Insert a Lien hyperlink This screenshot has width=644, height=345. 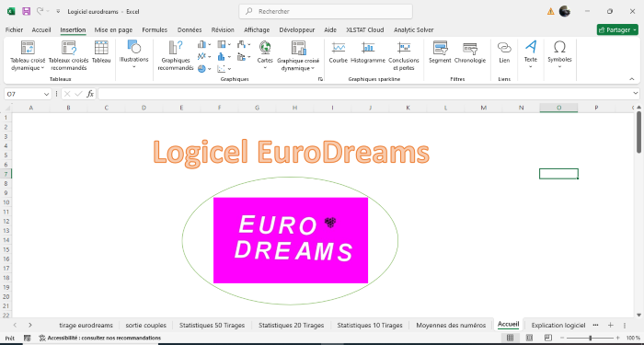pyautogui.click(x=504, y=52)
